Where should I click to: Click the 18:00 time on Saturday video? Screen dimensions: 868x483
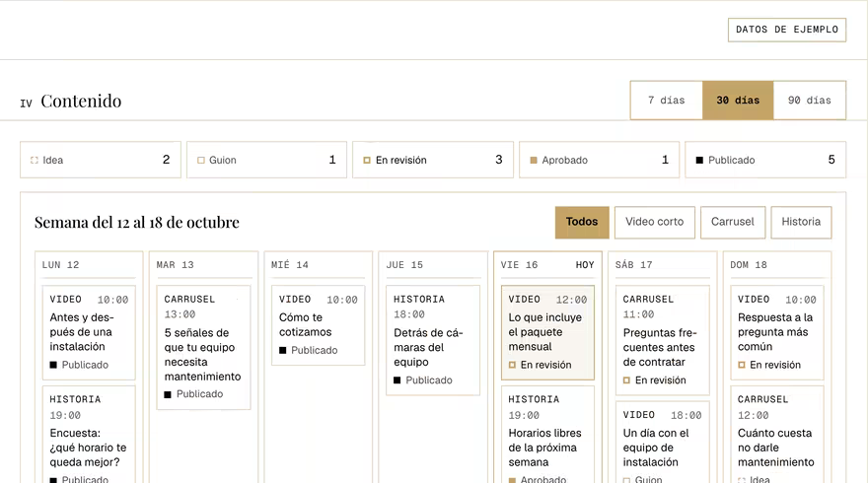pyautogui.click(x=687, y=416)
